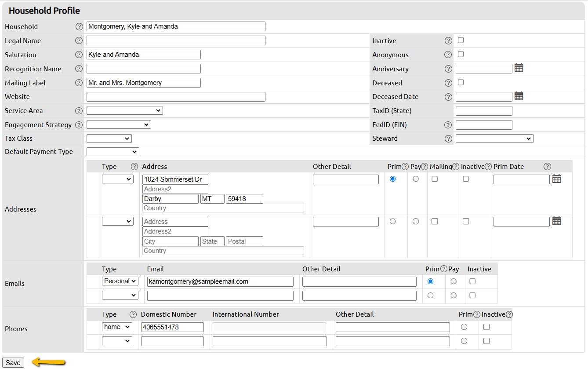Image resolution: width=588 pixels, height=369 pixels.
Task: Check the Anonymous checkbox
Action: [461, 54]
